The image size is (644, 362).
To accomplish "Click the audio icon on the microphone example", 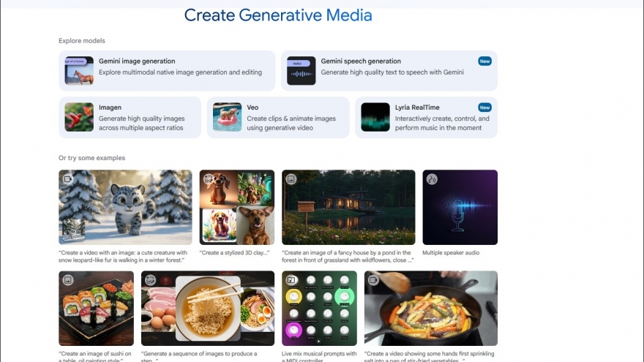I will point(432,179).
